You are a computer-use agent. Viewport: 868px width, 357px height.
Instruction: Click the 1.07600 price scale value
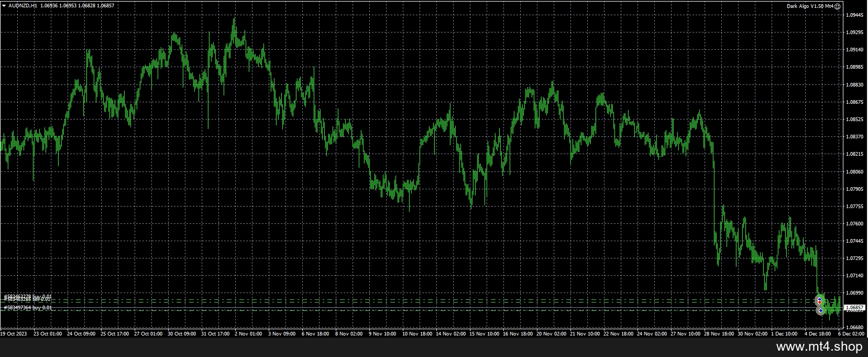(x=855, y=224)
